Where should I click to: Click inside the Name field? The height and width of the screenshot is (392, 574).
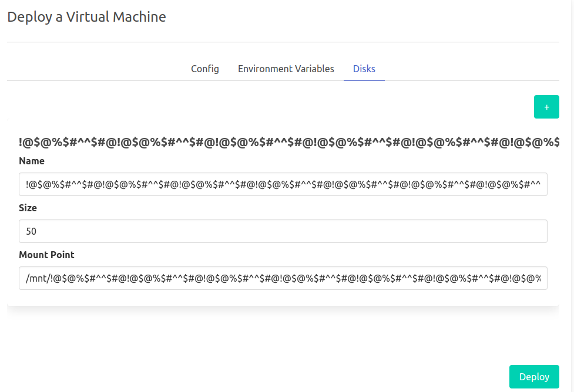[283, 184]
